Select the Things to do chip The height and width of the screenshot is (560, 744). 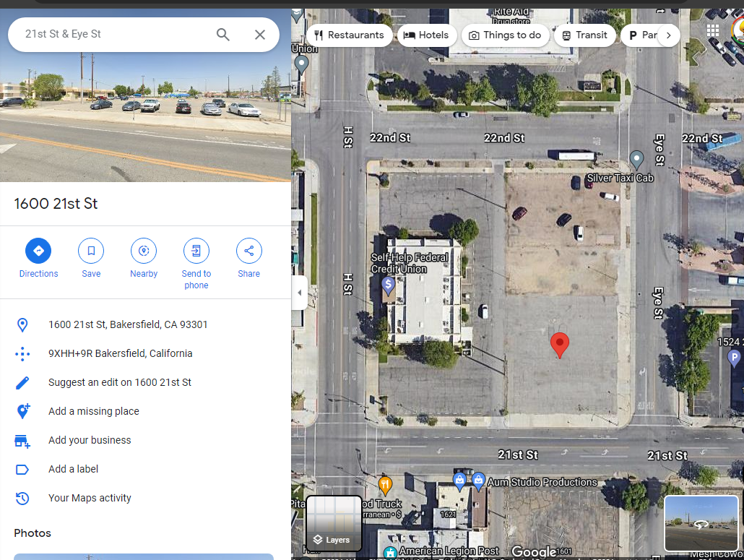[x=505, y=35]
